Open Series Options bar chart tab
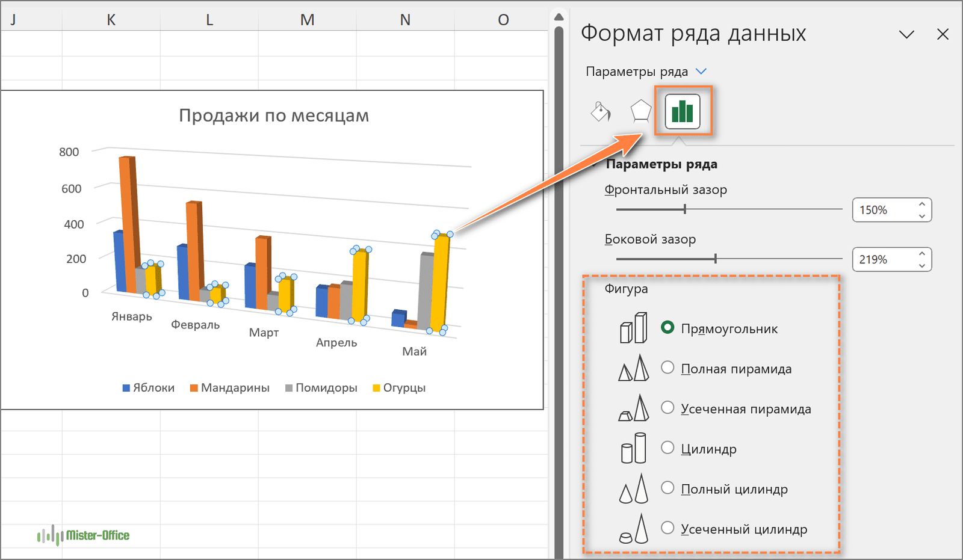The height and width of the screenshot is (560, 963). [x=683, y=111]
